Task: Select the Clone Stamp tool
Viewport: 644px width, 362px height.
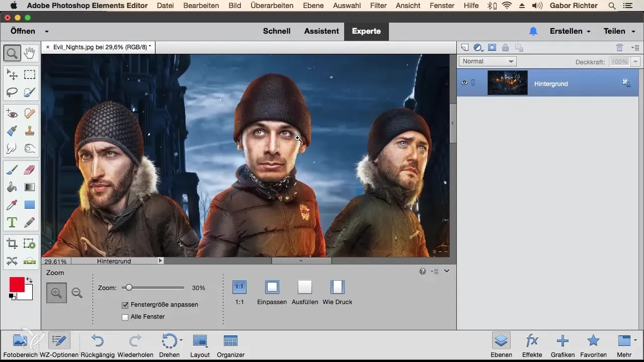Action: (30, 131)
